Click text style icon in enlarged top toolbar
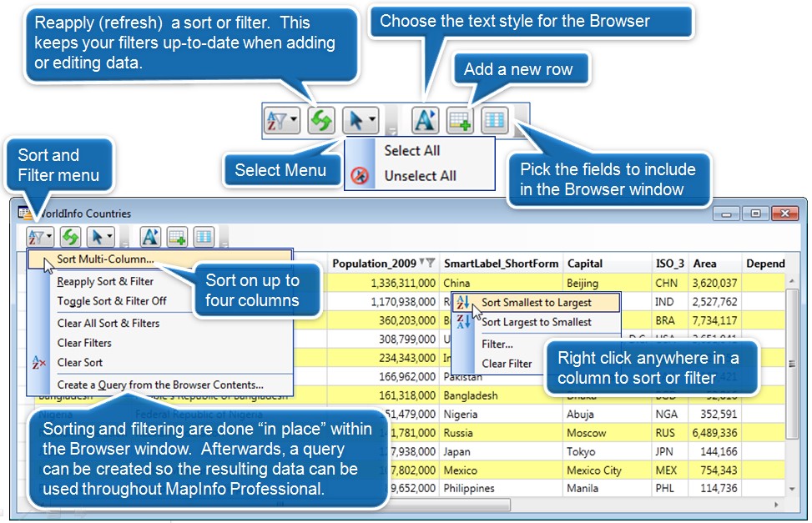This screenshot has height=523, width=812. [425, 120]
